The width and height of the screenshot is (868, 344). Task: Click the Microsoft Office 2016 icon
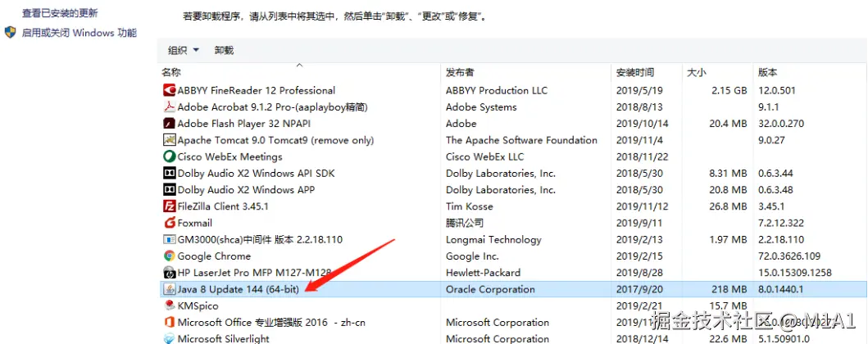coord(169,322)
